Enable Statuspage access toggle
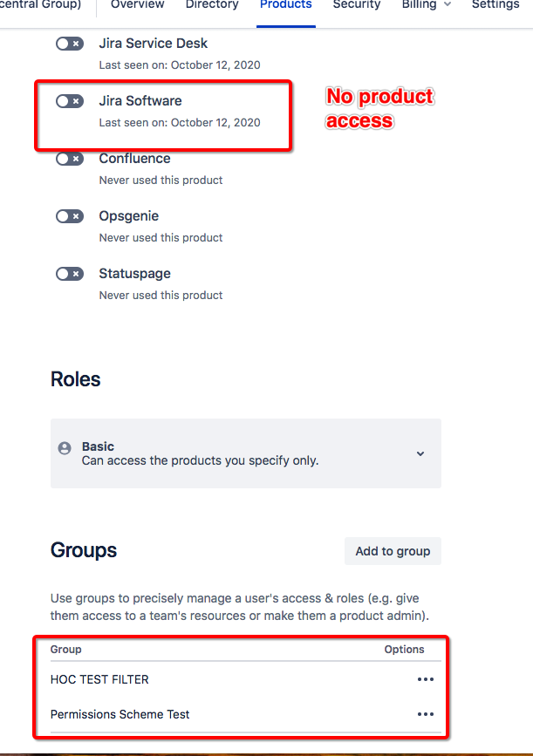533x756 pixels. point(70,274)
